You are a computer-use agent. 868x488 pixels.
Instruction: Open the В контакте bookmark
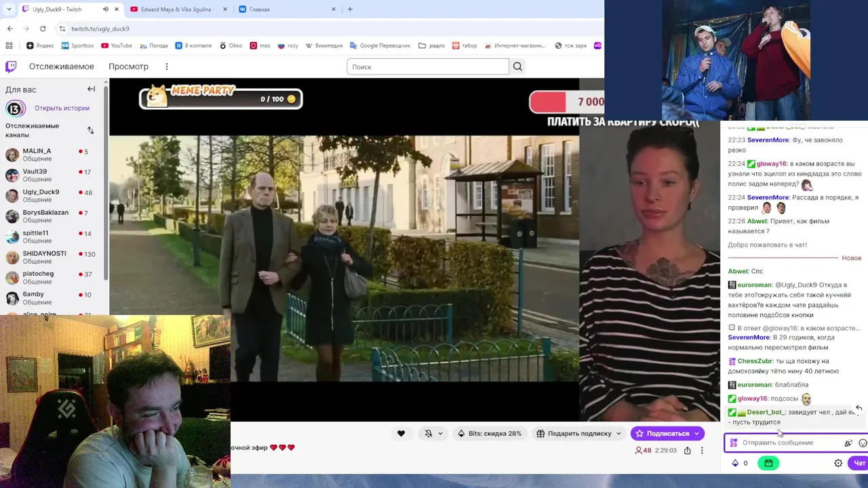[193, 45]
